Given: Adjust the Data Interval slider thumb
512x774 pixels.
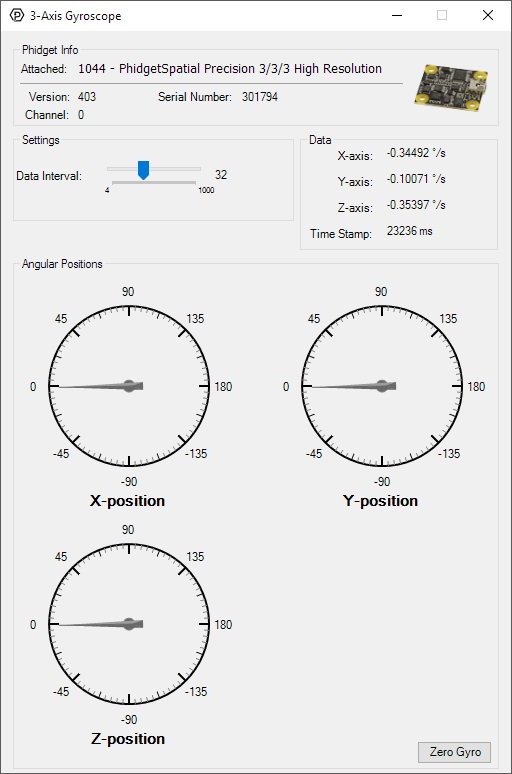Looking at the screenshot, I should (143, 170).
